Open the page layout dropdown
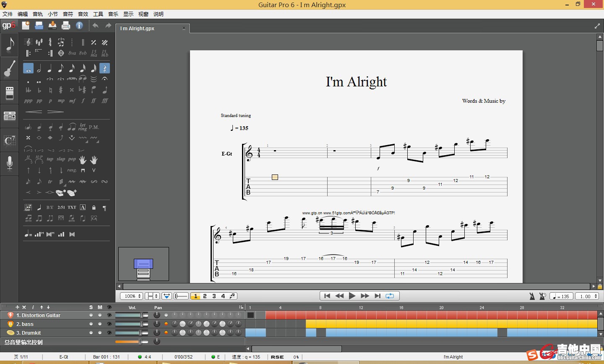The image size is (604, 364). [x=152, y=296]
